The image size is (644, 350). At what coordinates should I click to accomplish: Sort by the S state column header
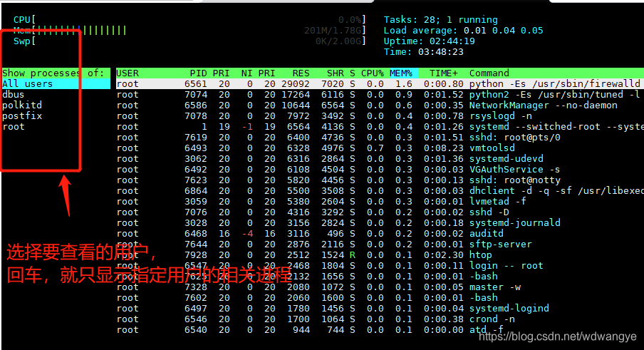353,73
